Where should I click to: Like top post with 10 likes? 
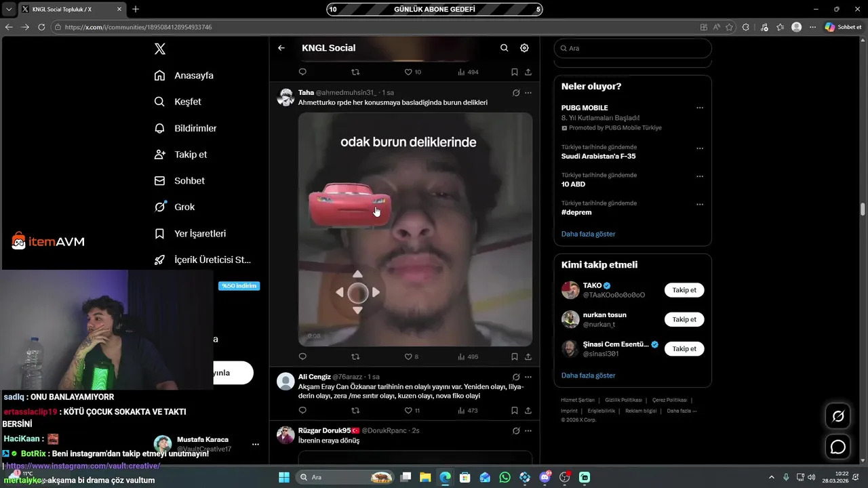point(412,72)
